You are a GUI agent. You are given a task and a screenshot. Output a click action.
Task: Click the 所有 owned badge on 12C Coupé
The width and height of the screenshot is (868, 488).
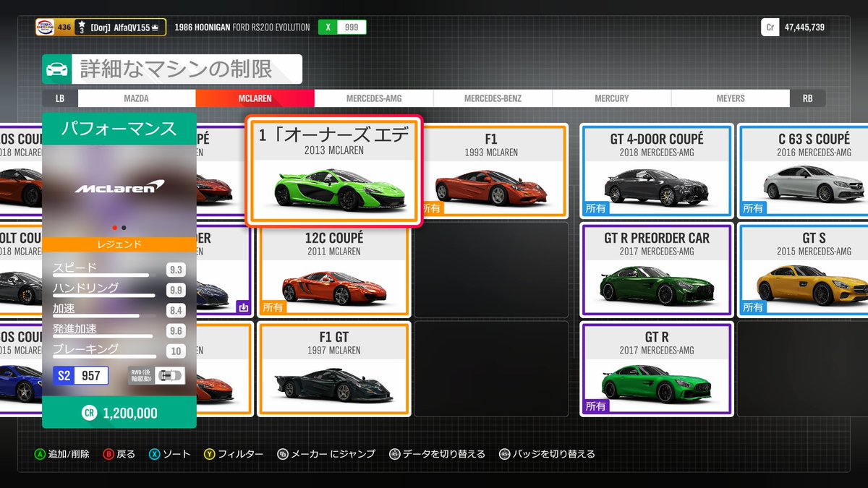pos(273,307)
